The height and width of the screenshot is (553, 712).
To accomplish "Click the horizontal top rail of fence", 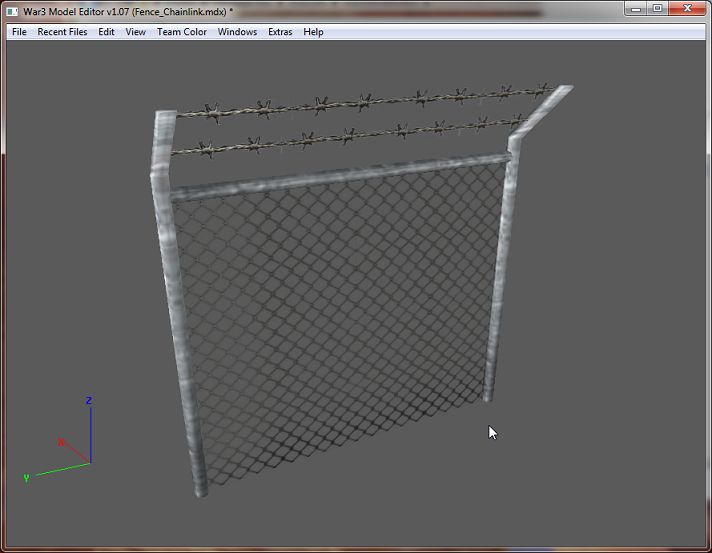I will (341, 177).
